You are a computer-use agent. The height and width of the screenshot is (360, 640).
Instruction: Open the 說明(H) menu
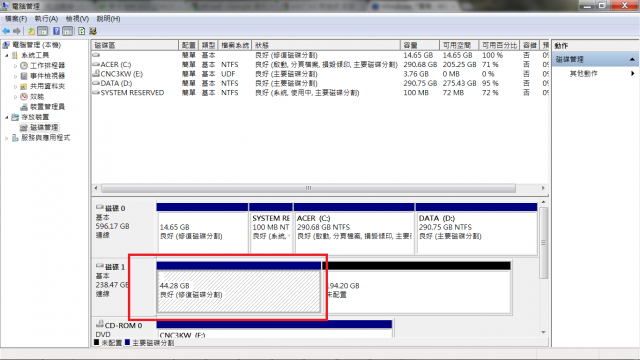coord(108,19)
